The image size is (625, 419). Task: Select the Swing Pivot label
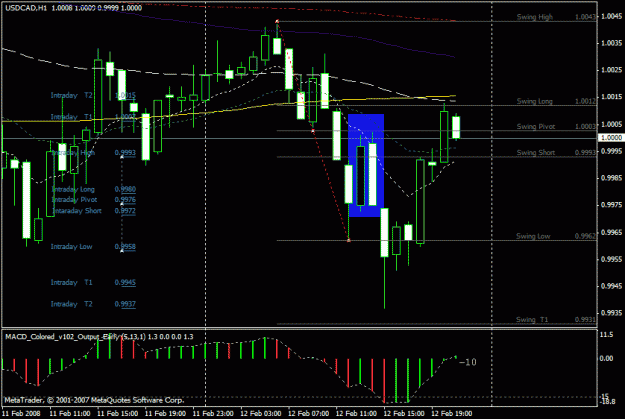[x=536, y=126]
